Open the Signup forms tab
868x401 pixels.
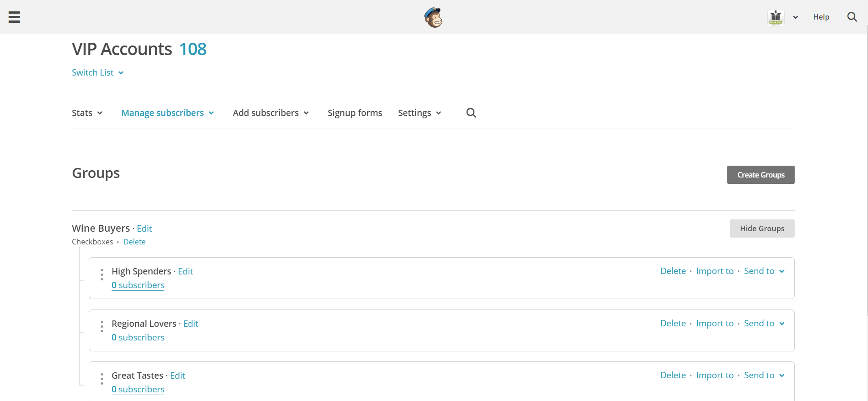355,113
